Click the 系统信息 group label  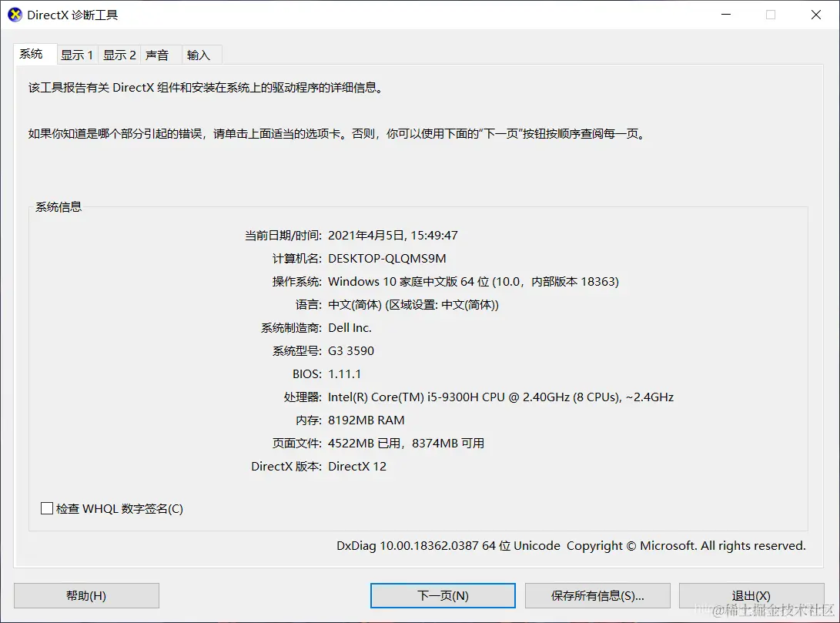pos(59,207)
